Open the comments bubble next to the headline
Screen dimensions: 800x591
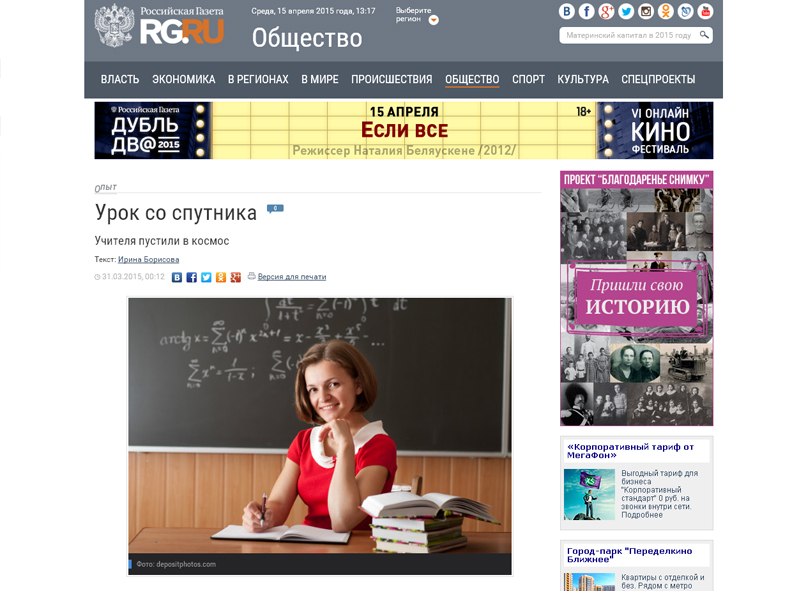click(x=275, y=209)
